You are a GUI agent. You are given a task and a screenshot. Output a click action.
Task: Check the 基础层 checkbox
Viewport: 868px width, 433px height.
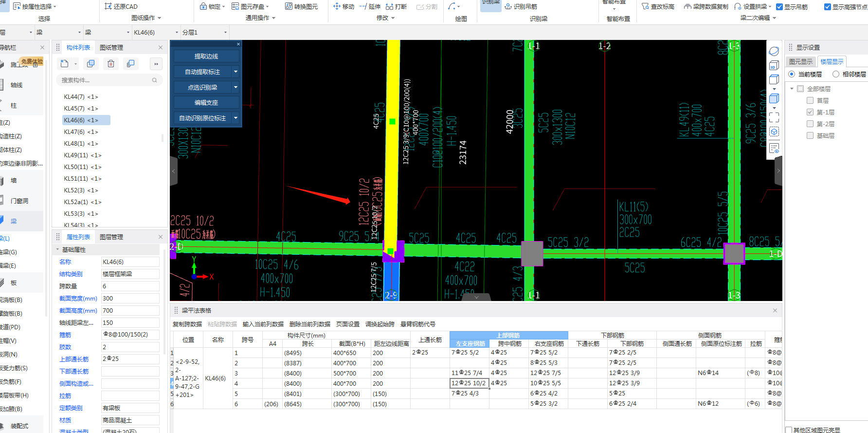[x=810, y=135]
